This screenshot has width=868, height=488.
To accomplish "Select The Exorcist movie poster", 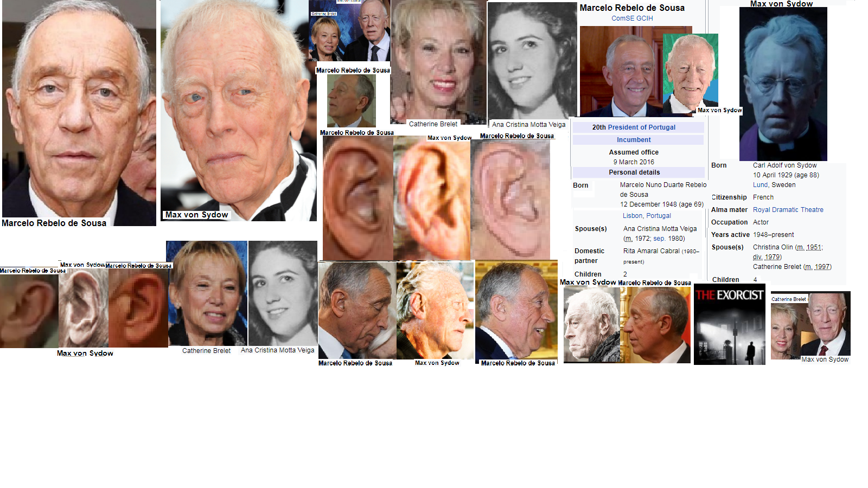I will pos(729,324).
